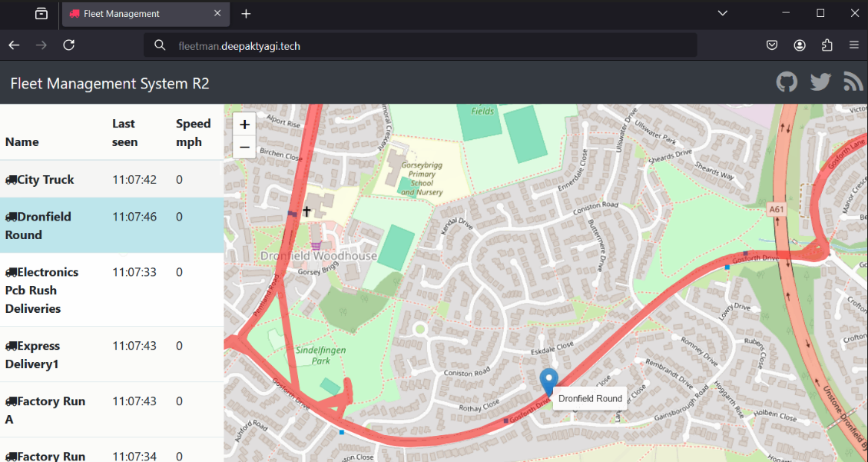Viewport: 868px width, 462px height.
Task: Open the GitHub icon link in header
Action: click(x=787, y=82)
